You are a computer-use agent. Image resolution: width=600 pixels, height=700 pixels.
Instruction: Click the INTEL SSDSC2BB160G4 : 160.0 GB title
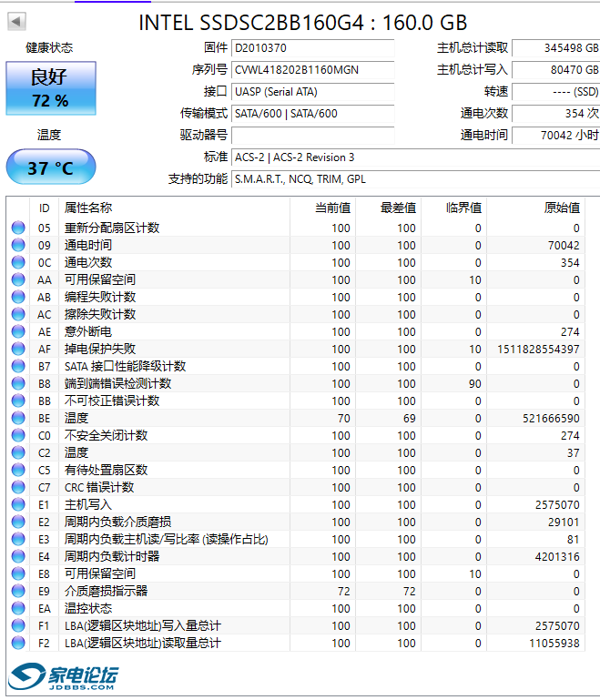tap(302, 23)
